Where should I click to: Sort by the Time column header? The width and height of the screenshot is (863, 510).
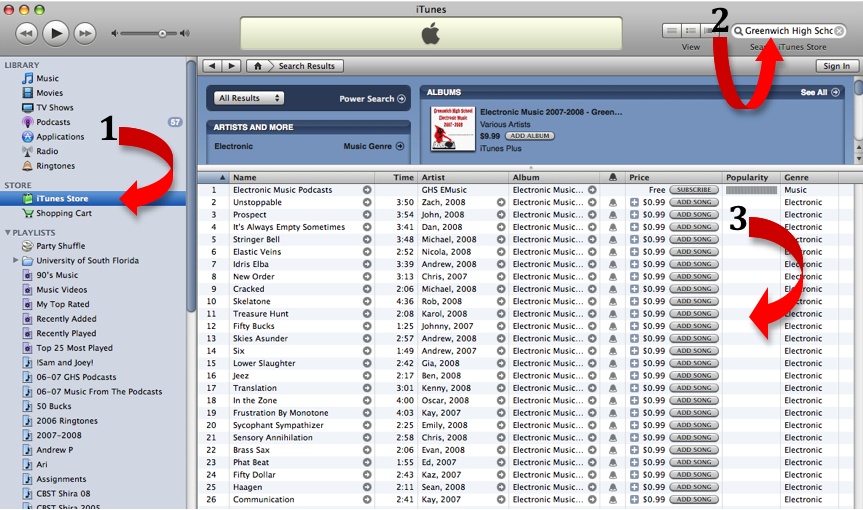(x=396, y=177)
